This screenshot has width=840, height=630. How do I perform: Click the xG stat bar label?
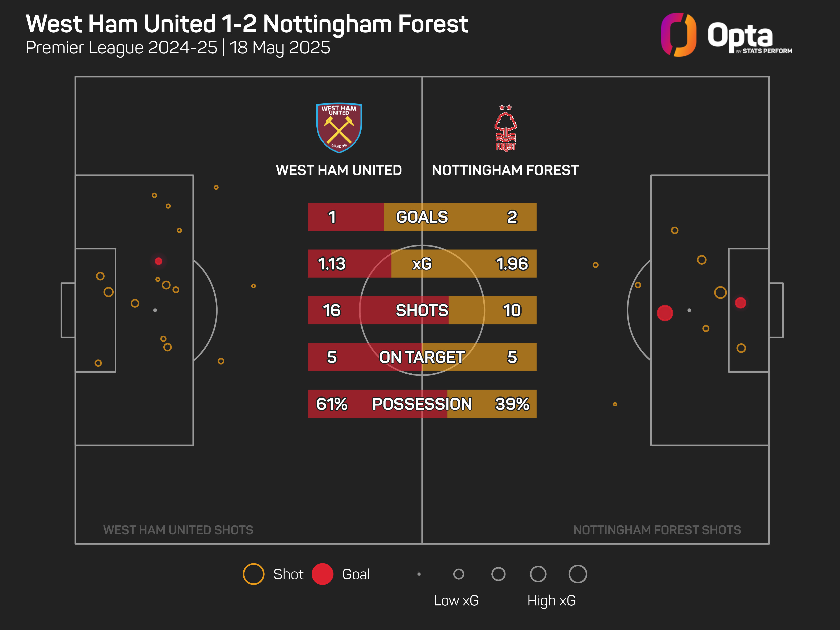(422, 264)
